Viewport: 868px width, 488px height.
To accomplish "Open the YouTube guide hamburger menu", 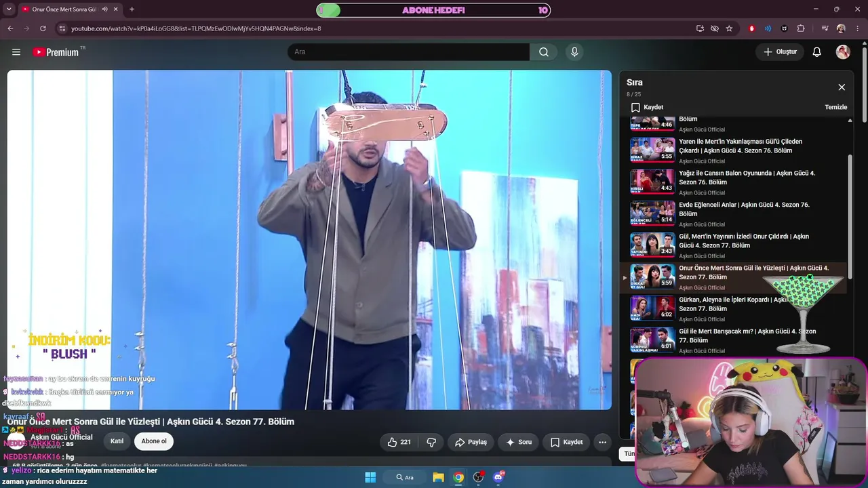I will pyautogui.click(x=16, y=52).
